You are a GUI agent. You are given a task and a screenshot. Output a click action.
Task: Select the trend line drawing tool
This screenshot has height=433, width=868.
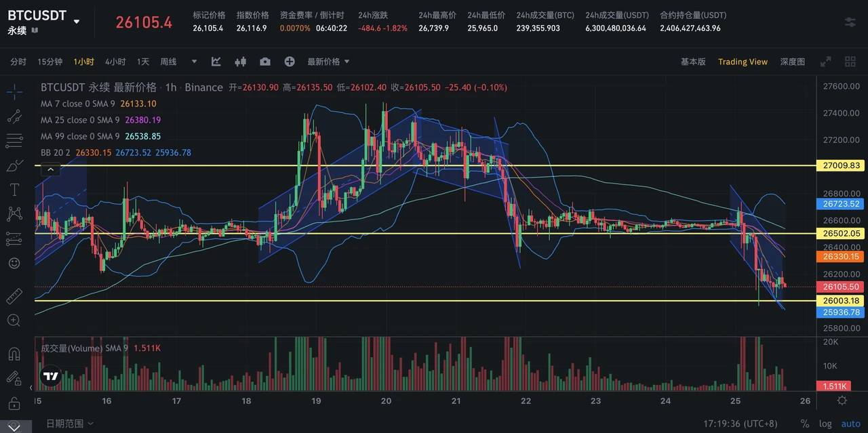14,116
